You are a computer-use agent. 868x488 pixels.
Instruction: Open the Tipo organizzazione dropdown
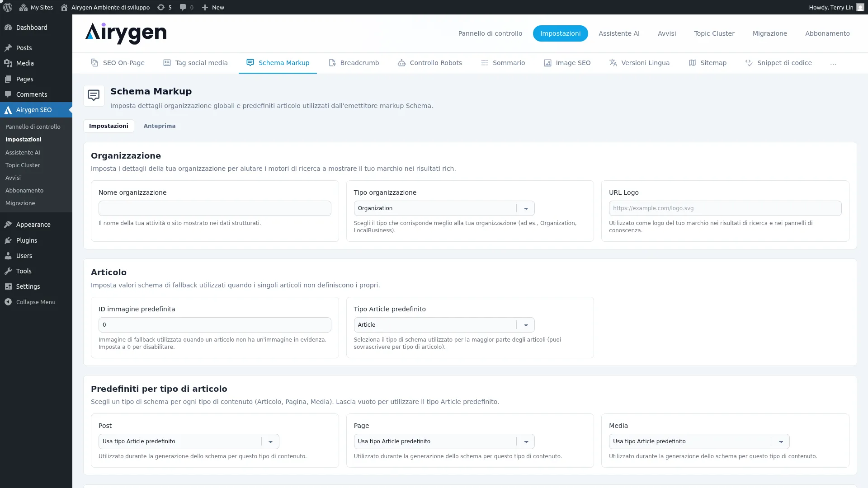click(444, 208)
